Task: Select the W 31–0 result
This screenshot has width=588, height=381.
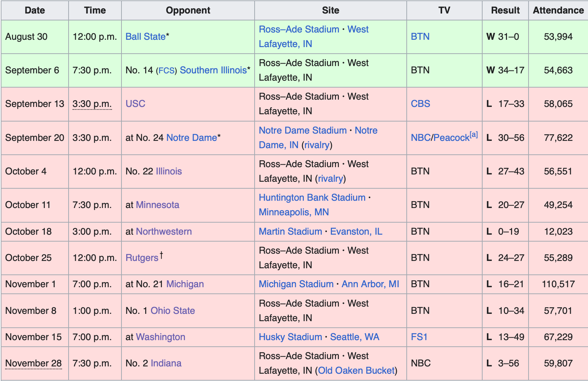Action: pyautogui.click(x=503, y=36)
